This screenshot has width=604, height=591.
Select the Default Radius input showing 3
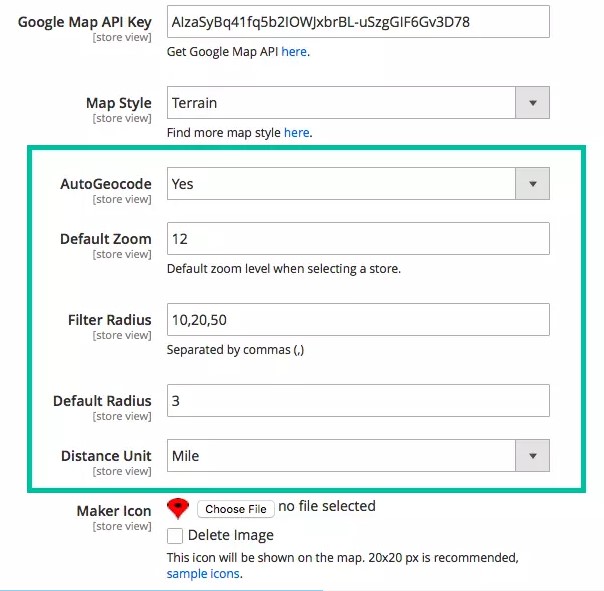pyautogui.click(x=357, y=401)
